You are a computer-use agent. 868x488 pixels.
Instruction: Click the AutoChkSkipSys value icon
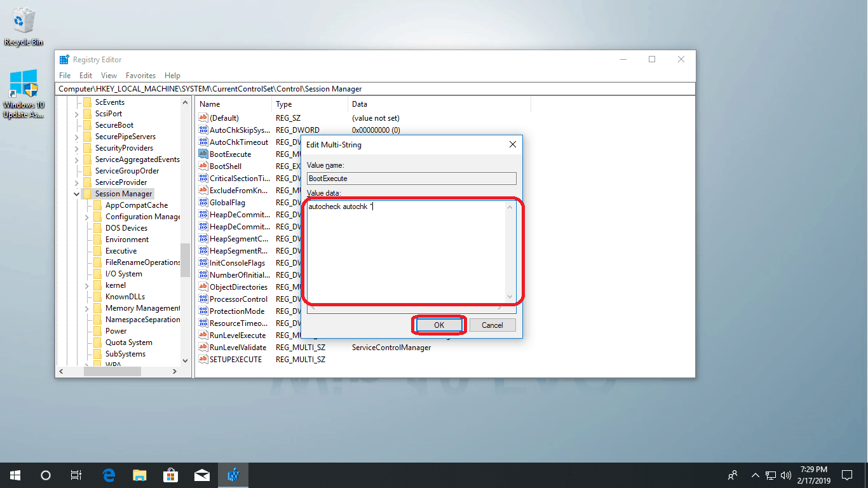[x=203, y=130]
